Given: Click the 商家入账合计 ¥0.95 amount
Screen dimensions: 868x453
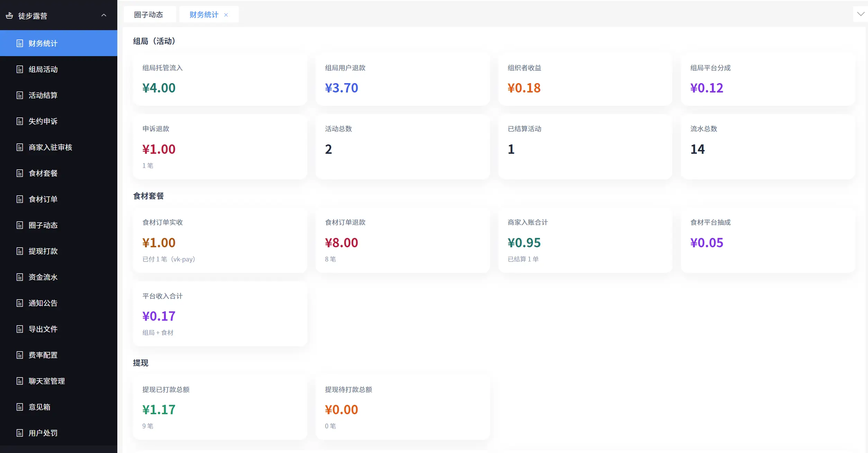Looking at the screenshot, I should [x=524, y=243].
